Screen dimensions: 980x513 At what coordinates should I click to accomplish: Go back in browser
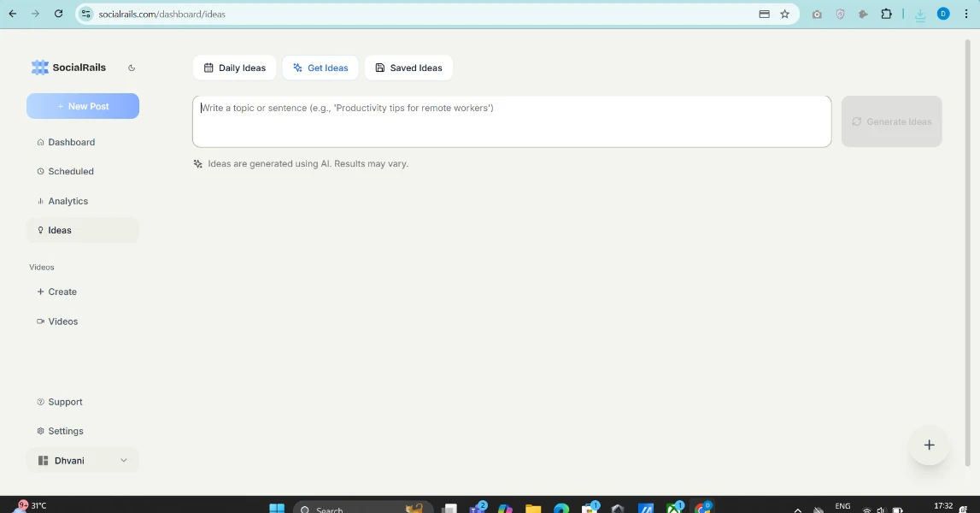pyautogui.click(x=13, y=14)
